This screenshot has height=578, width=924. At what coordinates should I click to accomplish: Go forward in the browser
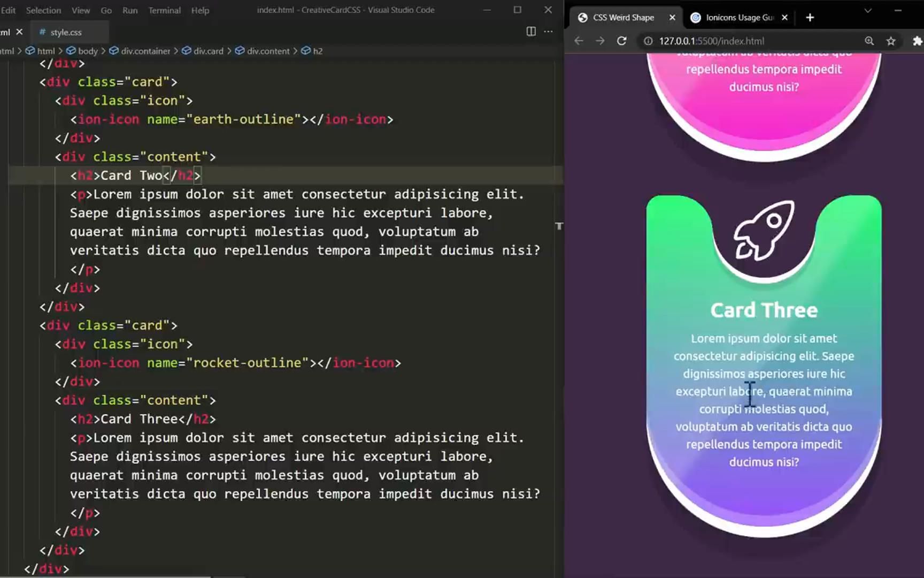(x=600, y=41)
